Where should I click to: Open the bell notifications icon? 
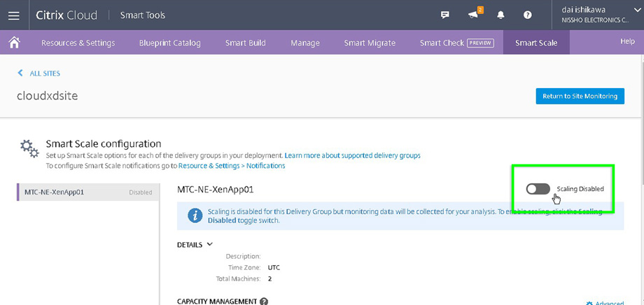tap(500, 15)
